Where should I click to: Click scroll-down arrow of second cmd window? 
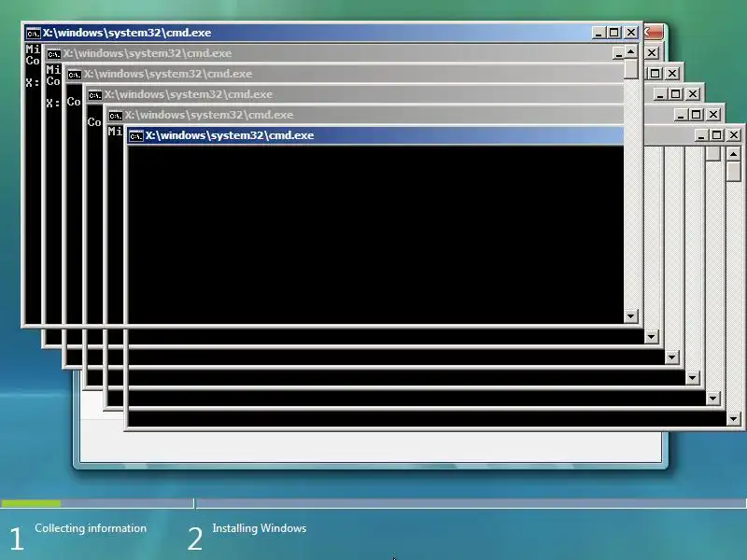tap(651, 337)
